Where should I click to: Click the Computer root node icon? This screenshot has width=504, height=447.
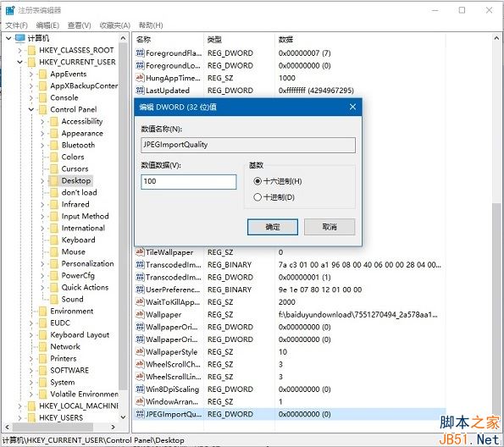(x=20, y=38)
